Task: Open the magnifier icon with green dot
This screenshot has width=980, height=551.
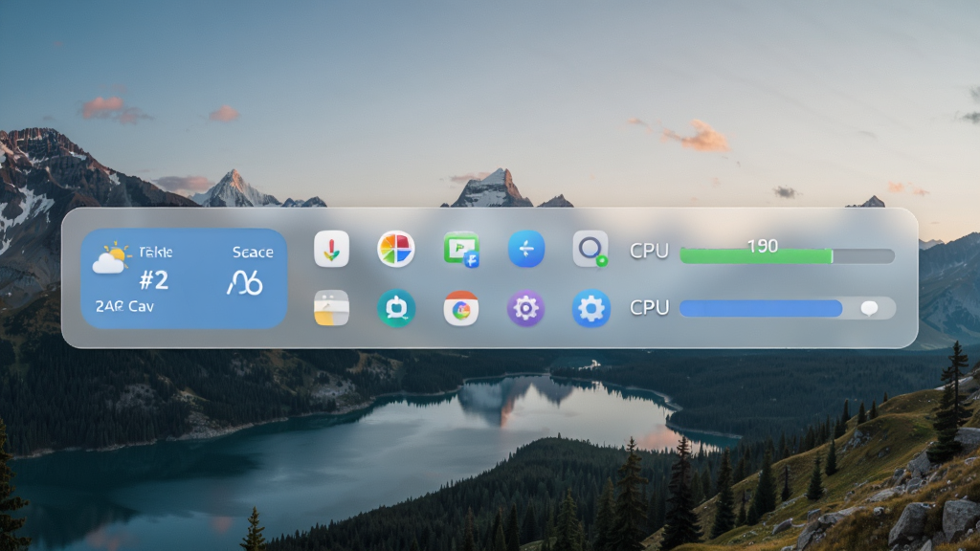Action: [x=590, y=250]
